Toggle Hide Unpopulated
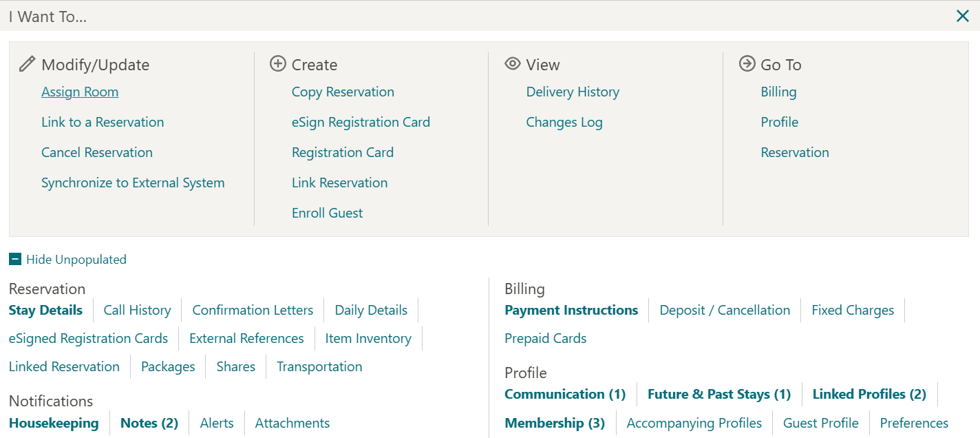Image resolution: width=980 pixels, height=438 pixels. point(76,259)
